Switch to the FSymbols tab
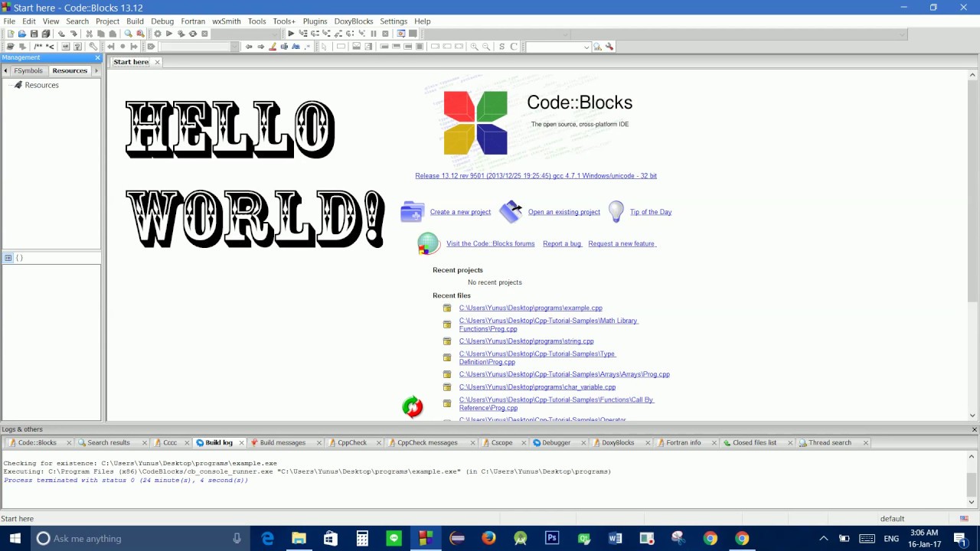This screenshot has height=551, width=980. 28,70
